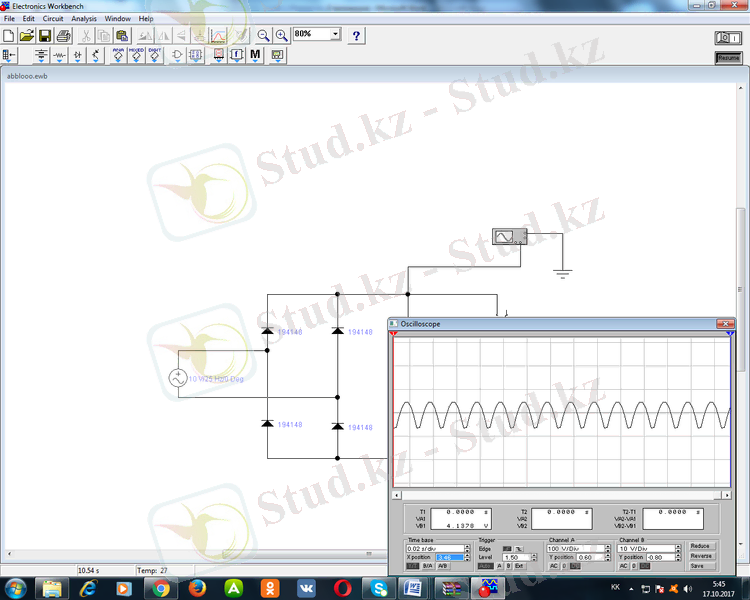Set Channel B coupling to DC

point(644,566)
